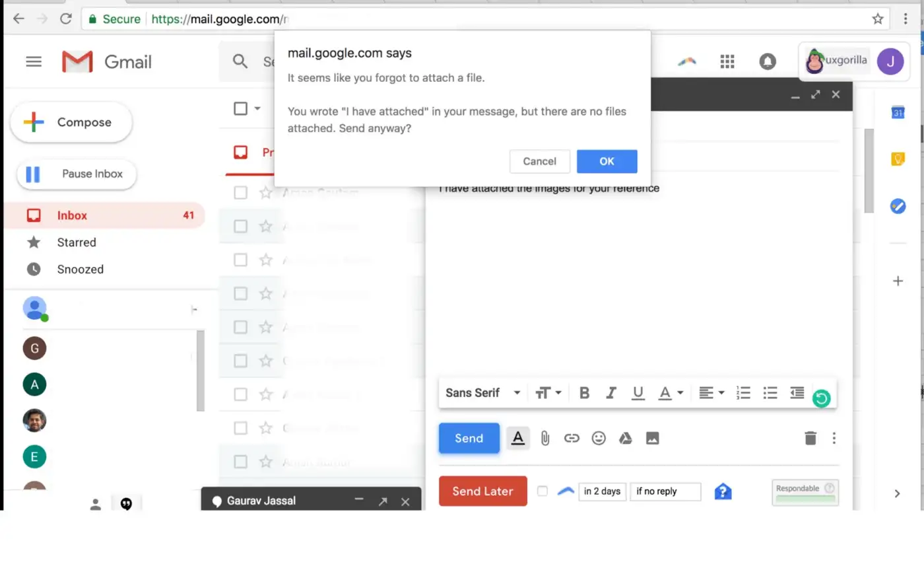Insert a numbered list

743,393
